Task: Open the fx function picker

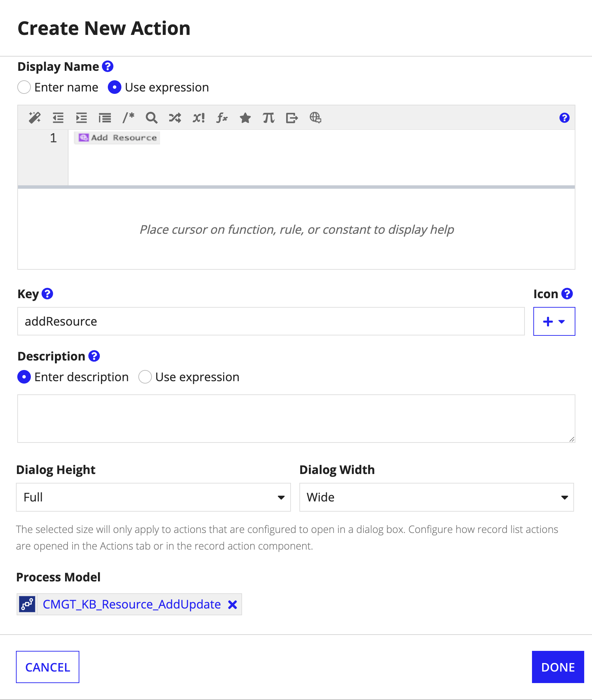Action: 222,118
